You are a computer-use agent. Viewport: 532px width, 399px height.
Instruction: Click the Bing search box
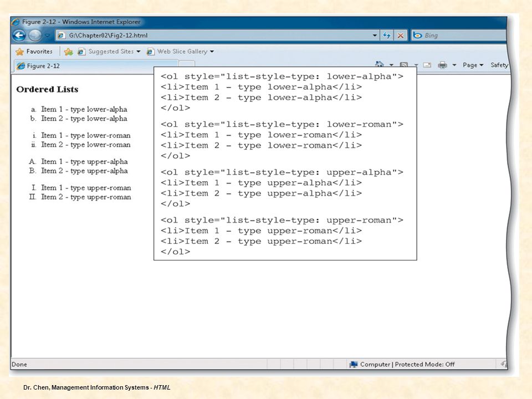(459, 35)
